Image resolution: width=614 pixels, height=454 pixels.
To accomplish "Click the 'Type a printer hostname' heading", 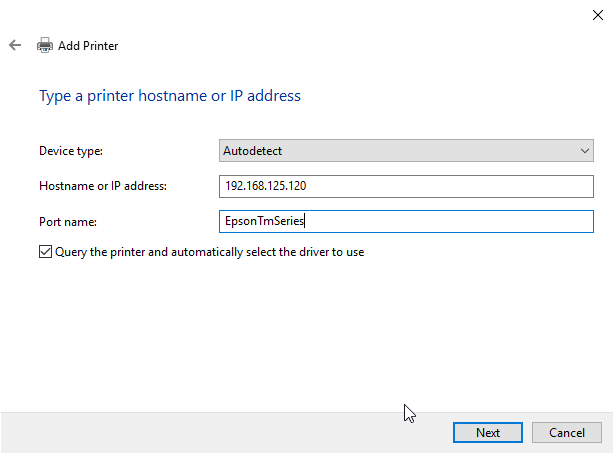I will pyautogui.click(x=170, y=96).
